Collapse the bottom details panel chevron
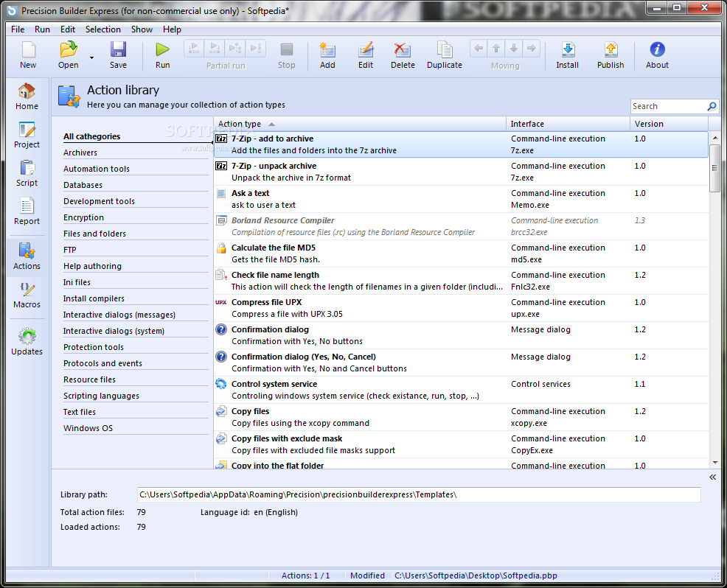 (x=713, y=477)
